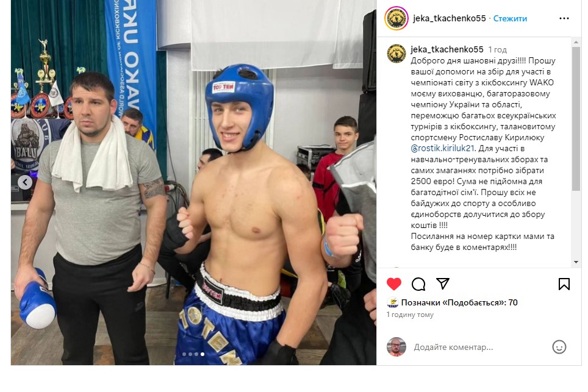
Task: Follow the account via Стежити link
Action: point(510,18)
